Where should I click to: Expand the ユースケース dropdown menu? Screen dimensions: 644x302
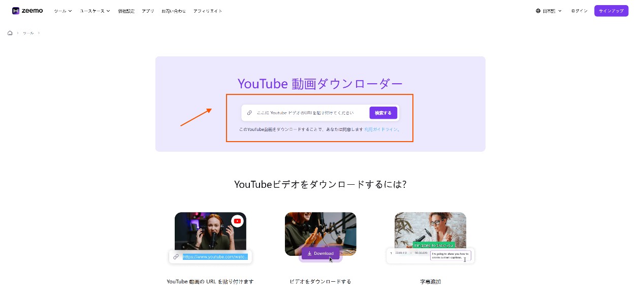click(95, 11)
